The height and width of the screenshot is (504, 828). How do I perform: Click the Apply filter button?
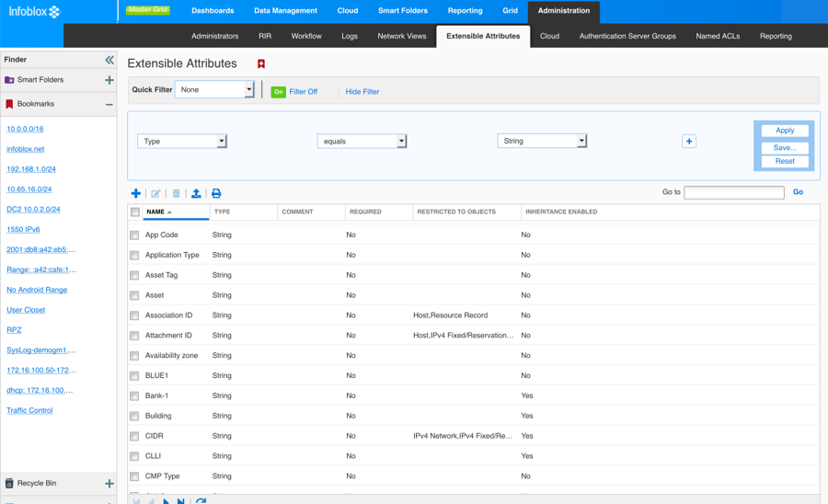[784, 131]
